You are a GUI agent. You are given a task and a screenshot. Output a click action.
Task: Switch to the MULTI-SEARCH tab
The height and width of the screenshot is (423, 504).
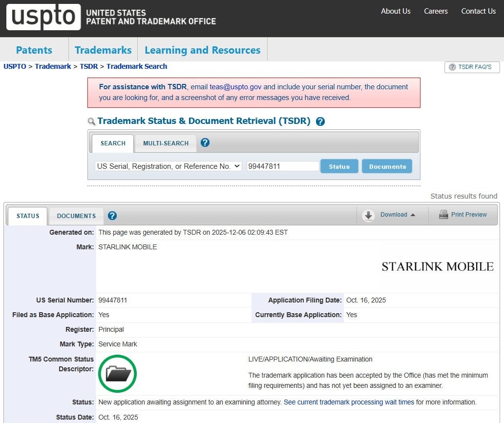[166, 143]
